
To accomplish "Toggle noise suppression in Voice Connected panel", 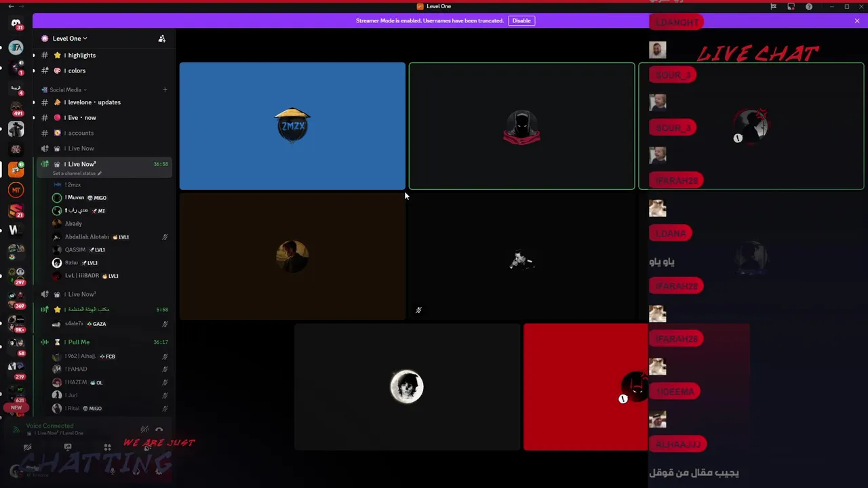I will 144,429.
